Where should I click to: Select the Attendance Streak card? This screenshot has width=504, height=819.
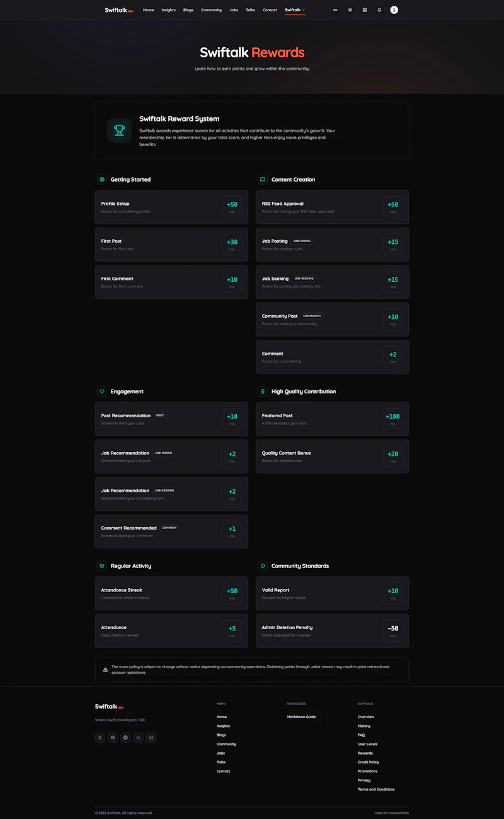(x=171, y=593)
